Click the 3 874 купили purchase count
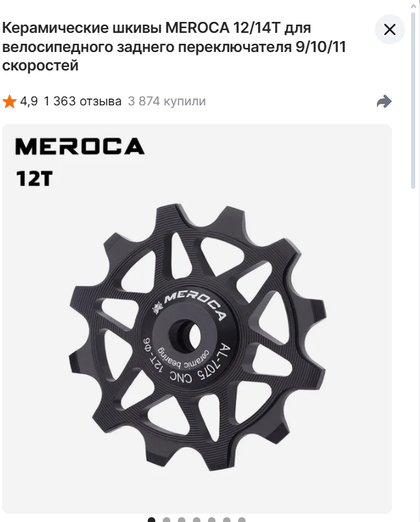Image resolution: width=420 pixels, height=522 pixels. click(x=167, y=101)
